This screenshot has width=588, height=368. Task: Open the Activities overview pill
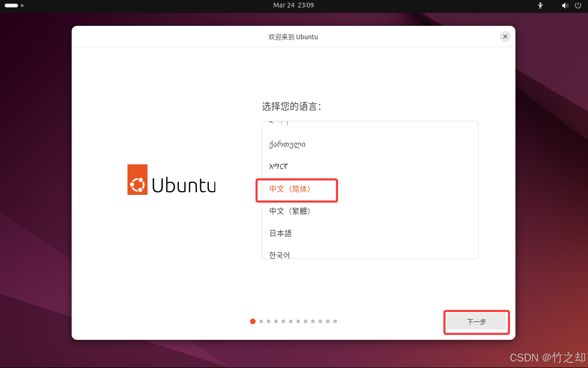(x=14, y=6)
